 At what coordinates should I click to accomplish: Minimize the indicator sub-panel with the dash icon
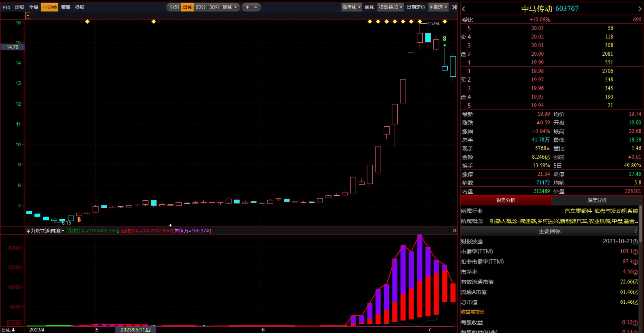(450, 231)
